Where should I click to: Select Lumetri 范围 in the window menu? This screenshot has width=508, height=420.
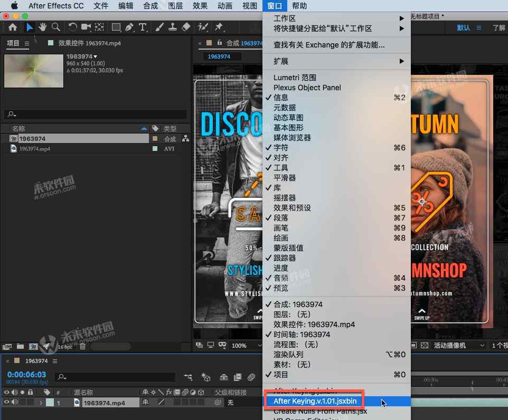(x=336, y=78)
